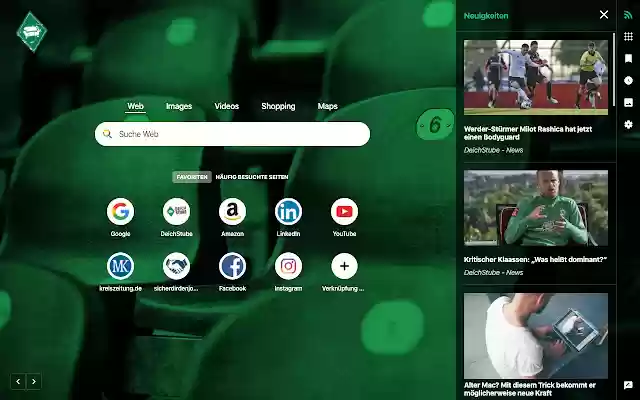Open the YouTube shortcut icon
Image resolution: width=640 pixels, height=400 pixels.
point(344,211)
